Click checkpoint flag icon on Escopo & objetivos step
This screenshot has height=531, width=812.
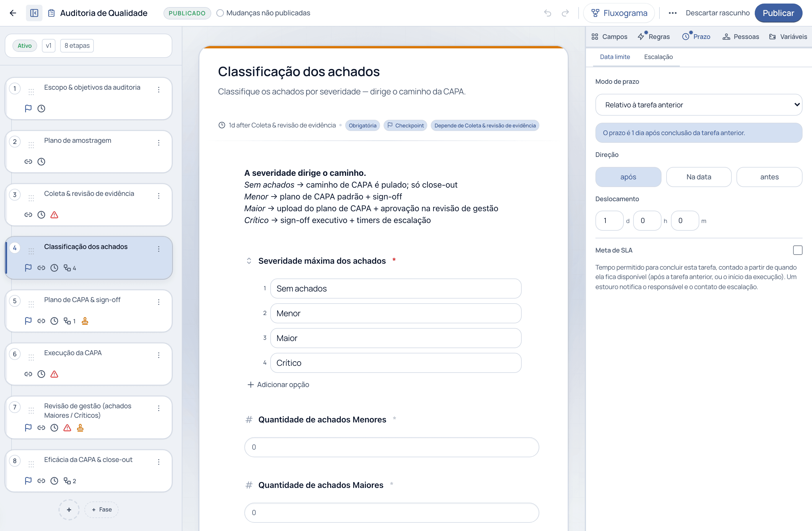coord(28,109)
